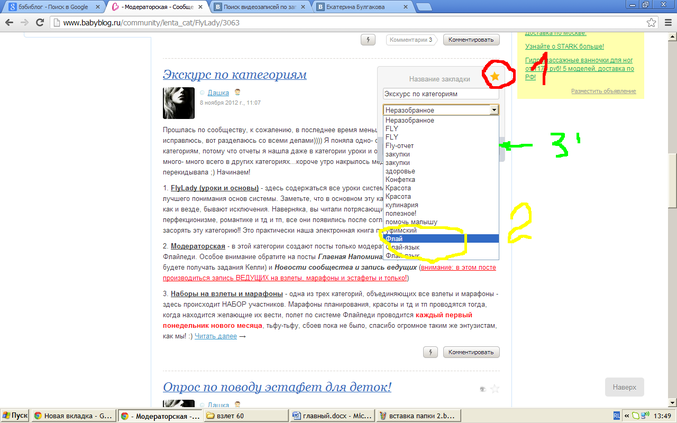Click the empty favorite star near Опрос post
Image resolution: width=677 pixels, height=423 pixels.
tap(494, 389)
